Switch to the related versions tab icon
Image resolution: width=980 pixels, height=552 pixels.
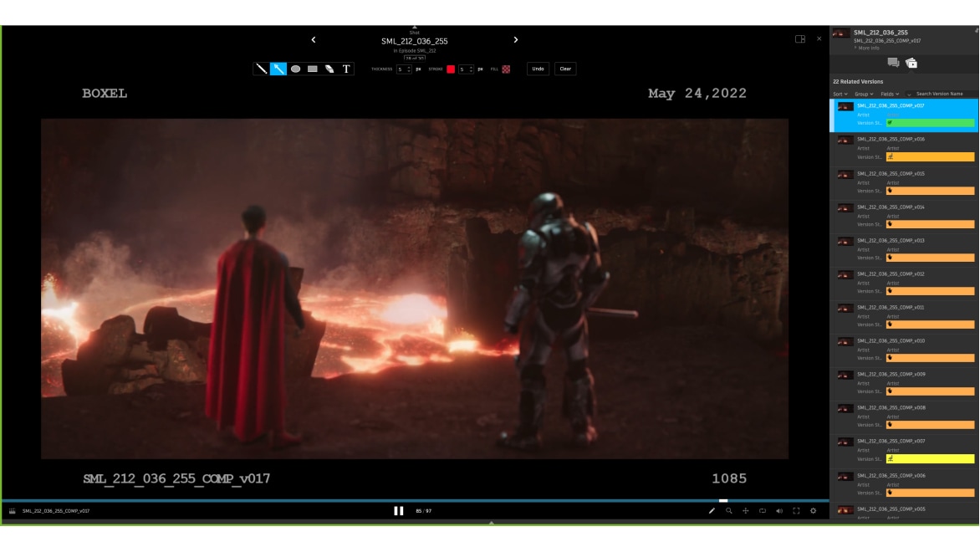tap(911, 63)
